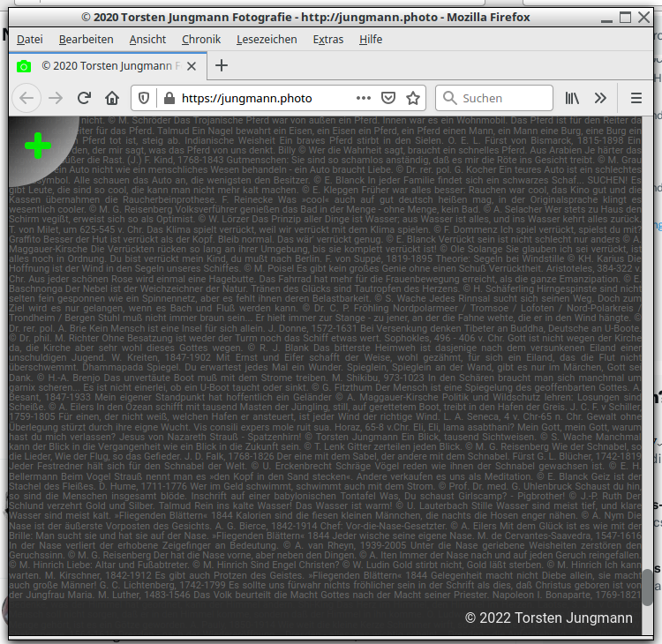Click the forward navigation arrow
The width and height of the screenshot is (662, 644).
(56, 98)
